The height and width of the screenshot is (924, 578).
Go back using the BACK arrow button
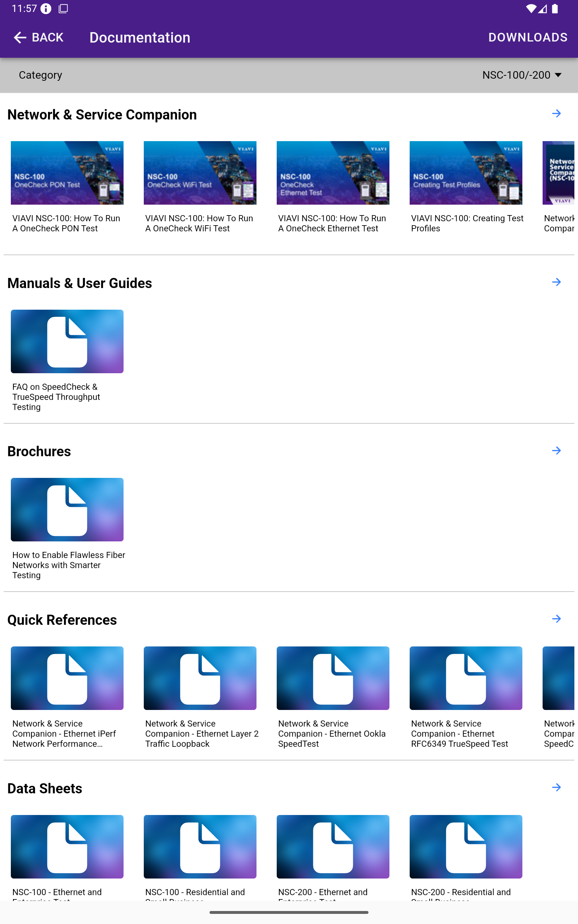38,38
